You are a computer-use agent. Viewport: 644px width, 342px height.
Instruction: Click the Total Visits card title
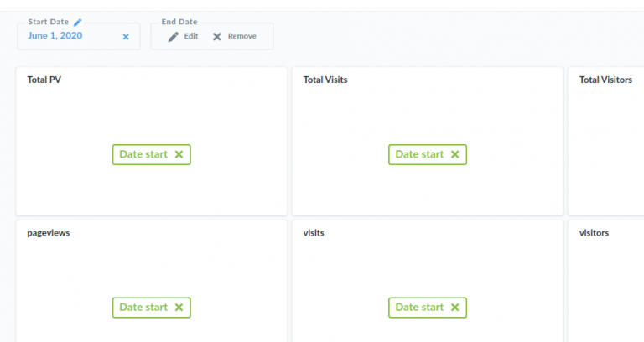tap(325, 80)
